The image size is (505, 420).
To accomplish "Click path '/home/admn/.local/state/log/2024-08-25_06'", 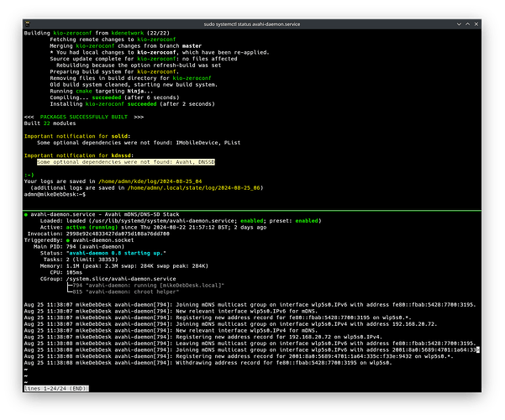I will [x=193, y=188].
